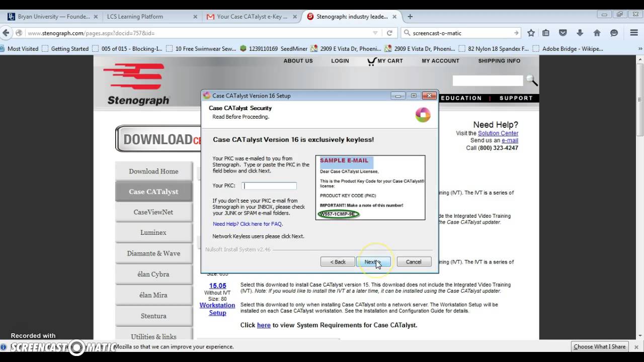
Task: Bookmark this page with the star icon
Action: click(x=531, y=33)
